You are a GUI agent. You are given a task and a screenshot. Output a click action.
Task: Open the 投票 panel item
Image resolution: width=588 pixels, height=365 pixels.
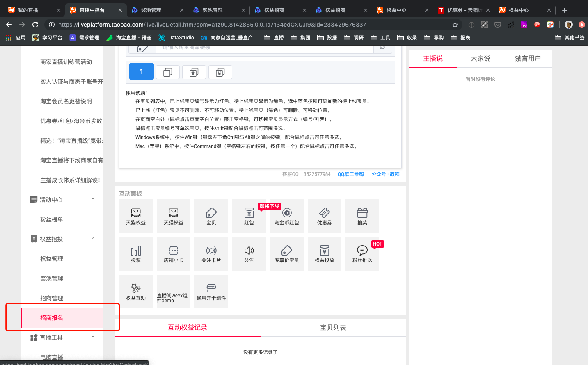click(136, 254)
